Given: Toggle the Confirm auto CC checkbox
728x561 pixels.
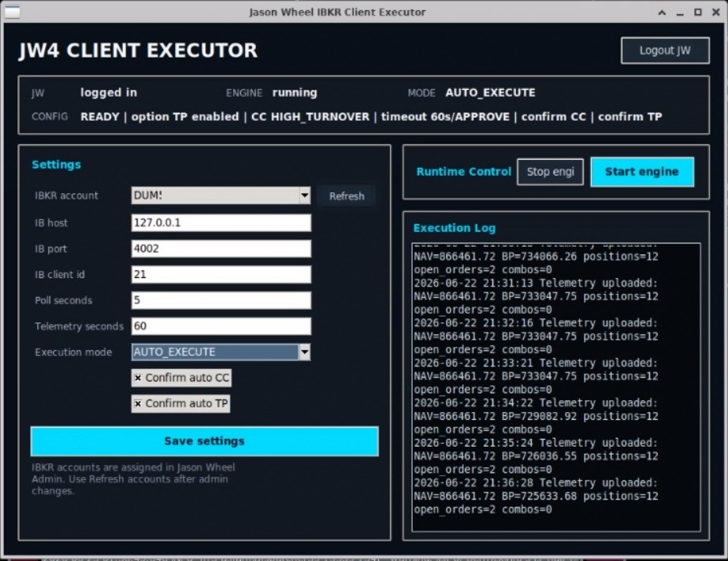Looking at the screenshot, I should coord(181,377).
